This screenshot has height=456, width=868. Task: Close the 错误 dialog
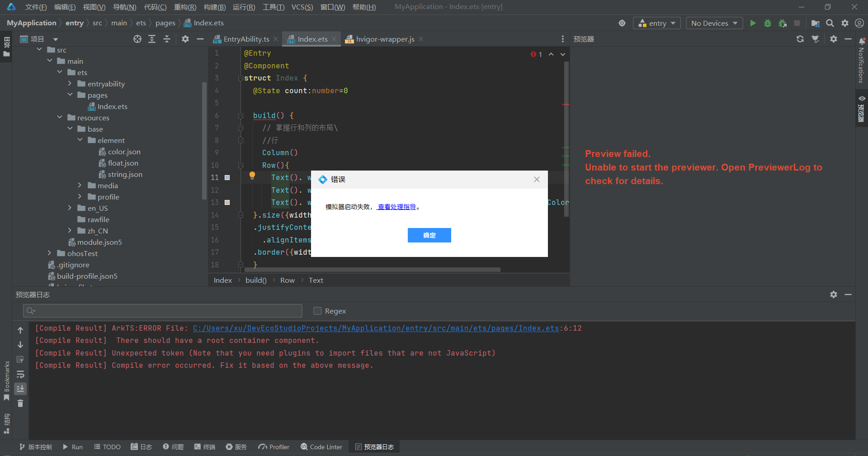point(537,180)
